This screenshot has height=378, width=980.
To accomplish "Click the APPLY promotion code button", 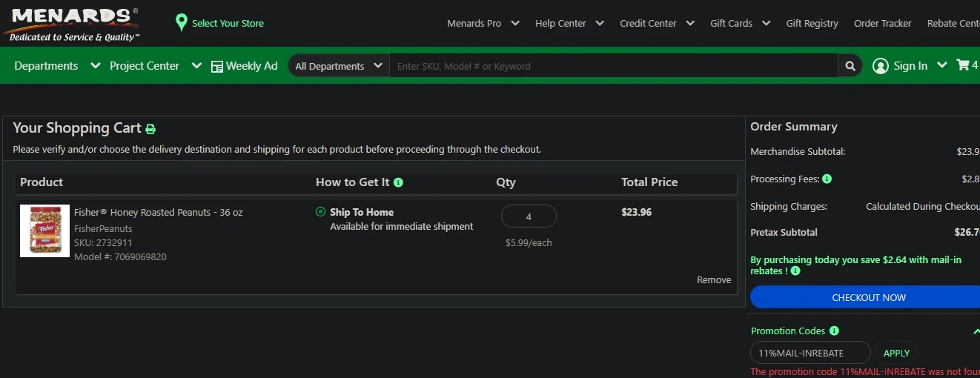I will coord(896,354).
